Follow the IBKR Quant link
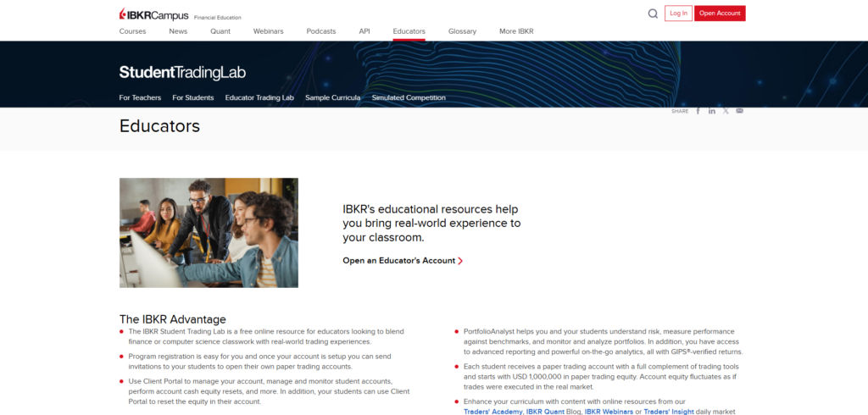The width and height of the screenshot is (868, 415). click(545, 412)
